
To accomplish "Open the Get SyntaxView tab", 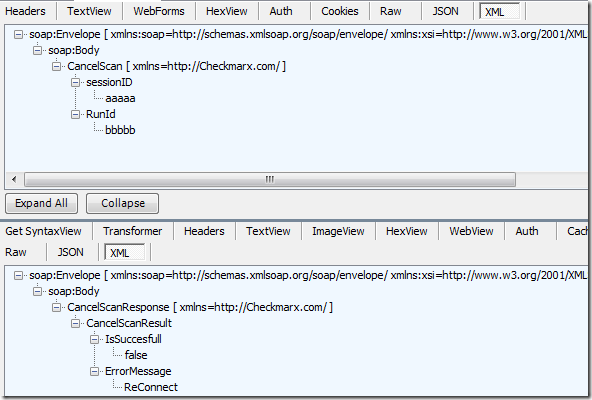I will [x=43, y=231].
